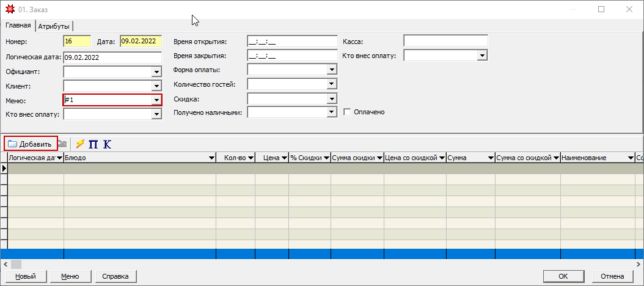Open the Официант dropdown list

pos(156,71)
